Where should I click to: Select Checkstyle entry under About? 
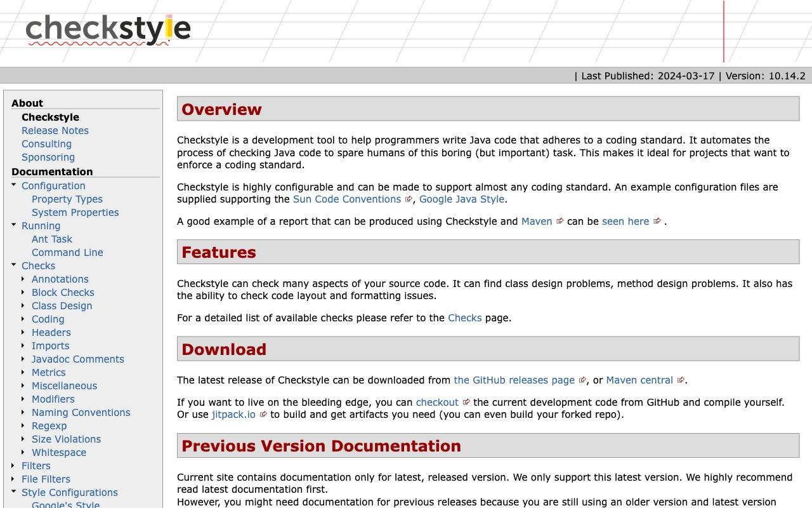pos(50,117)
